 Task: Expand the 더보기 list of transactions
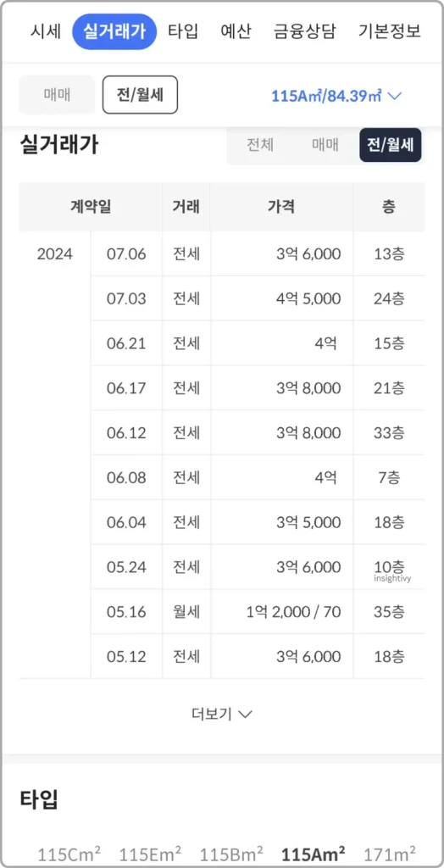point(222,714)
